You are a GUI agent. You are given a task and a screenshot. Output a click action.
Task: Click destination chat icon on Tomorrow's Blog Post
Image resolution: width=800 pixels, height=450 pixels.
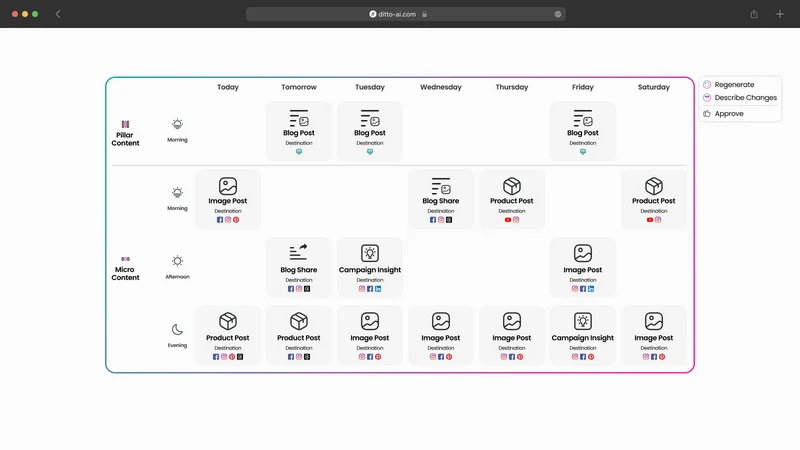[299, 152]
